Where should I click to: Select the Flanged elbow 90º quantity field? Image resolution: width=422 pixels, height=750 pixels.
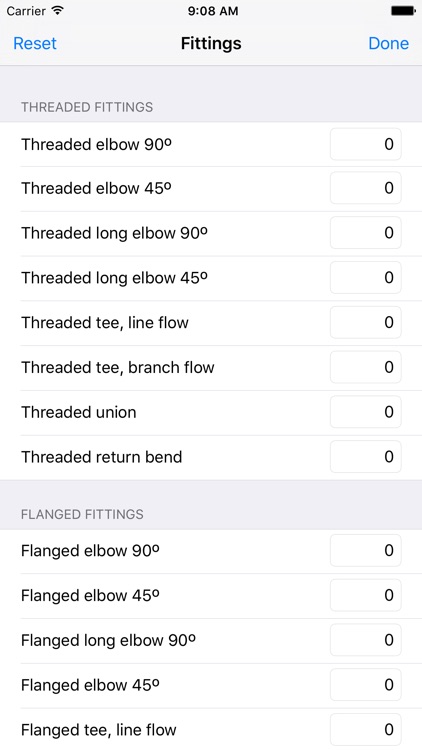point(366,551)
